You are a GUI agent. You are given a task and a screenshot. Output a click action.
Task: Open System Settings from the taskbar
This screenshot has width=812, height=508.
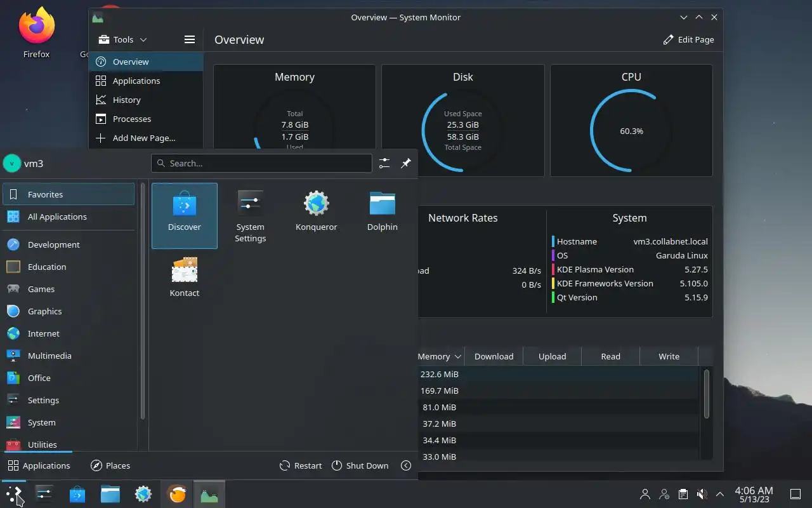(x=44, y=494)
